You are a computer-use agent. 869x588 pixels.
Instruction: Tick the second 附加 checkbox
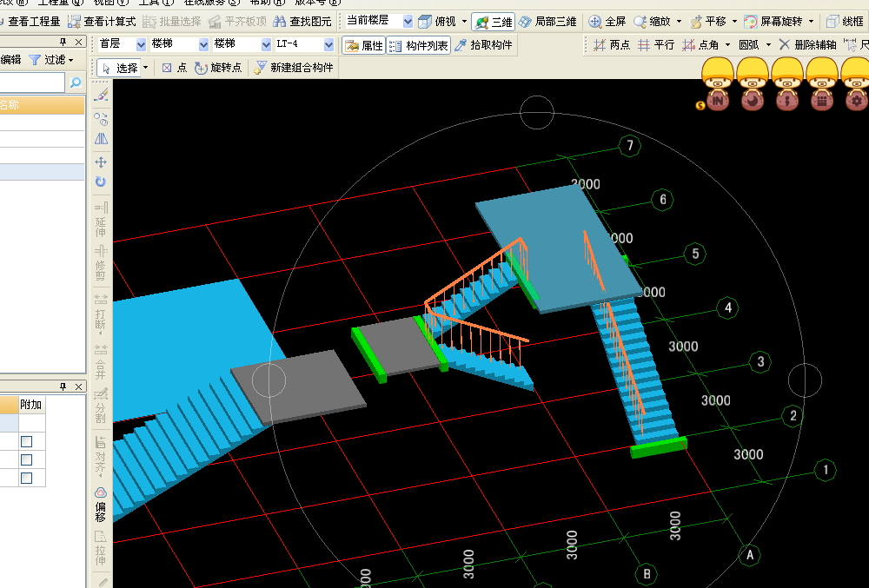(27, 459)
